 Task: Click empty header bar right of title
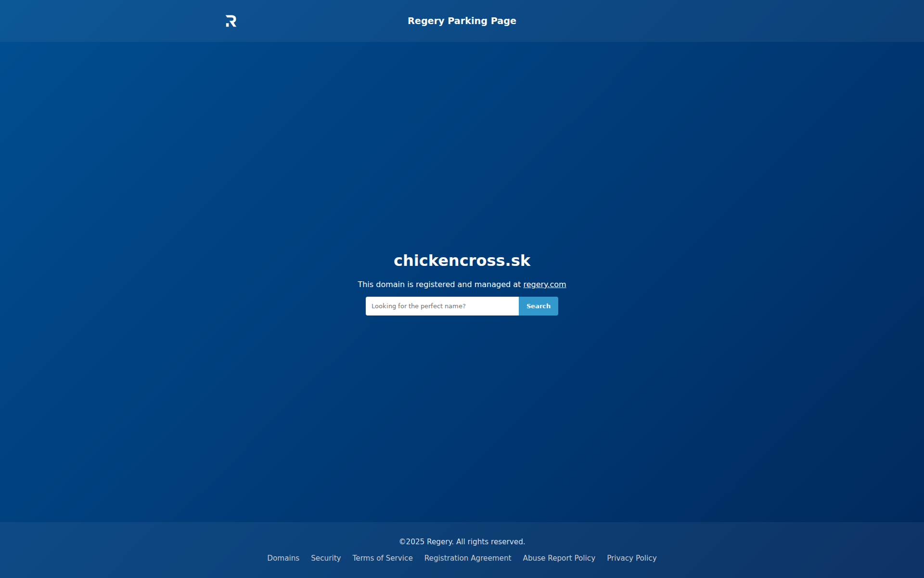point(722,21)
